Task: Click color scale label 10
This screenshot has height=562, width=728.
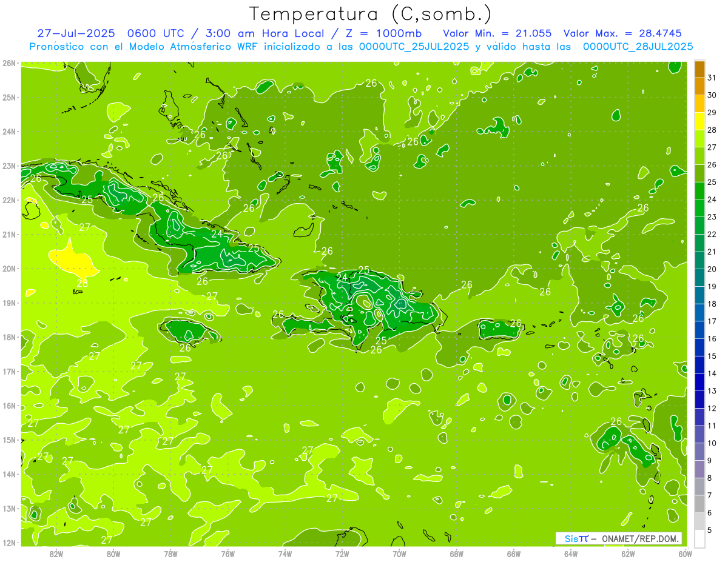Action: pos(712,443)
